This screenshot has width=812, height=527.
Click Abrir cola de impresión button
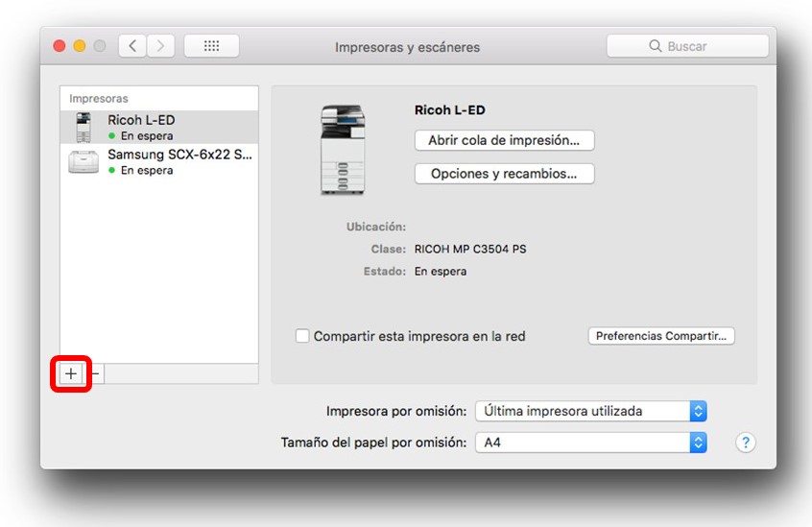505,140
